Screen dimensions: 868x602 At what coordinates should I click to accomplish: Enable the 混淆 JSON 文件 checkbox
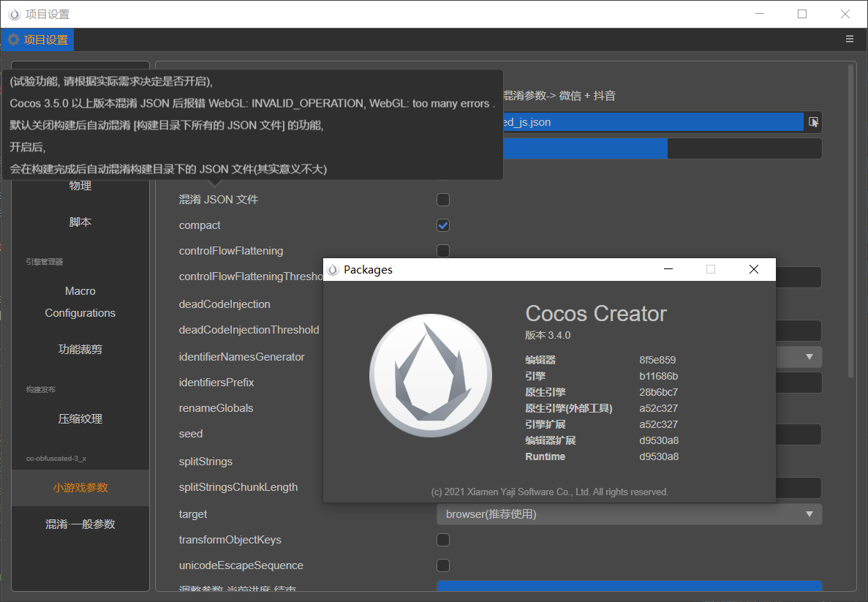tap(443, 200)
